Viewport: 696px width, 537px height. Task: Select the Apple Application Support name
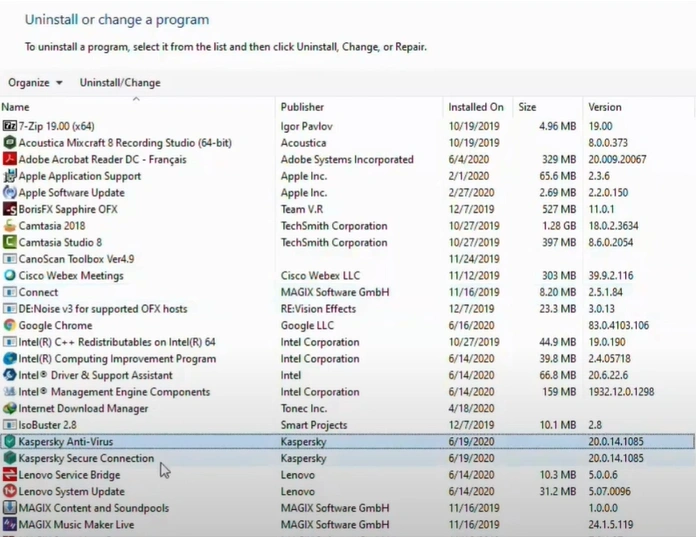79,176
